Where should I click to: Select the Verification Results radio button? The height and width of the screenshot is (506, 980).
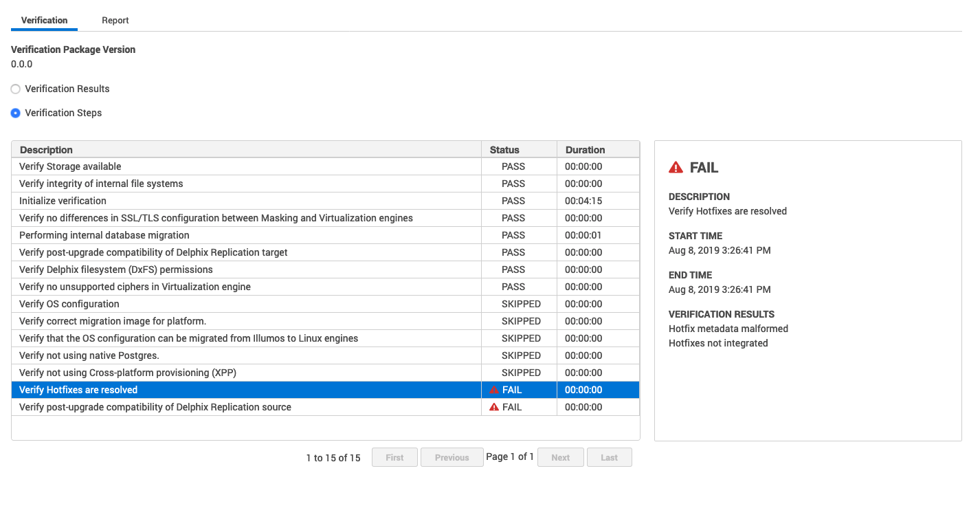tap(16, 89)
